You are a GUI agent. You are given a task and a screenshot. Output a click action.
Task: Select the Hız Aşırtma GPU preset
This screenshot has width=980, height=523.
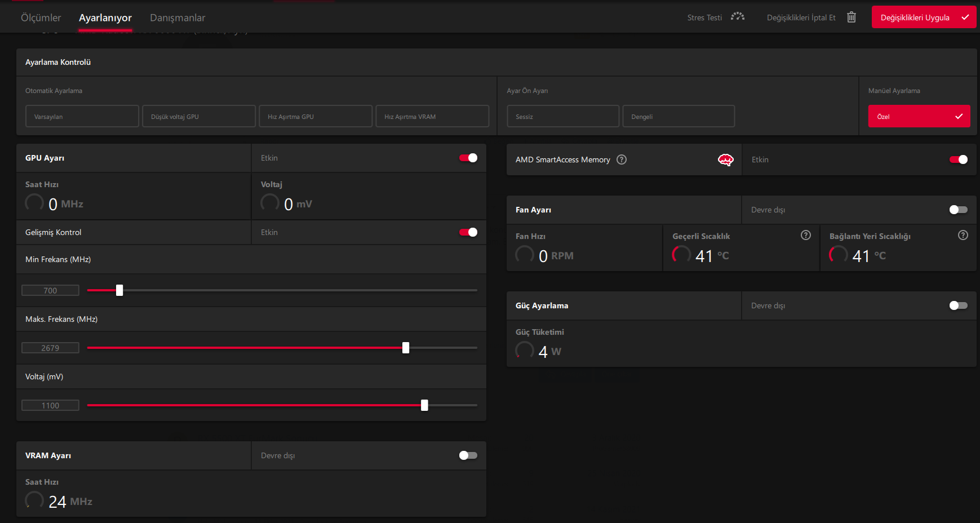tap(315, 116)
